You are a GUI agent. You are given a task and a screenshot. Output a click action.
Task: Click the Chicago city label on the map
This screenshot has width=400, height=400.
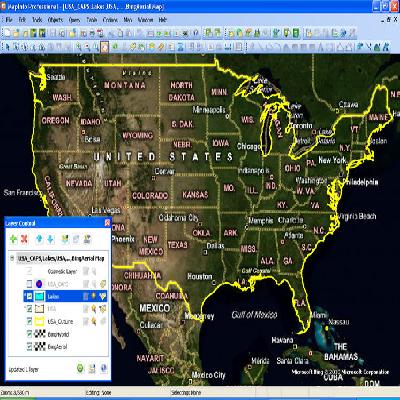(249, 146)
